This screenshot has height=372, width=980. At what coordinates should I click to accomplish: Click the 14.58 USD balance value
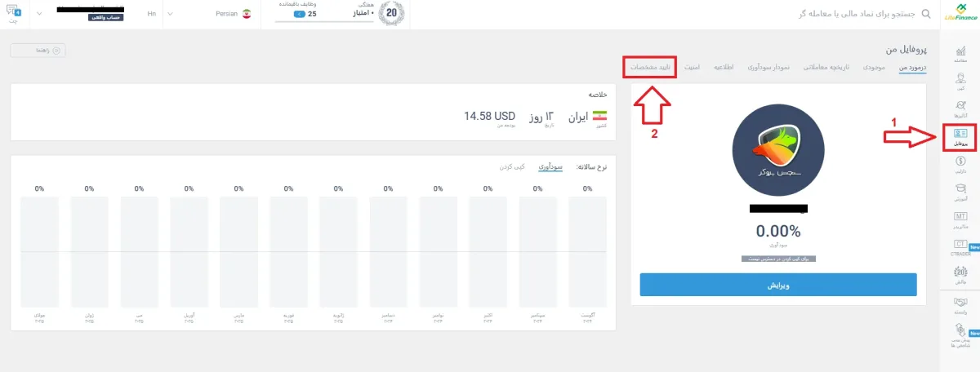pyautogui.click(x=490, y=117)
